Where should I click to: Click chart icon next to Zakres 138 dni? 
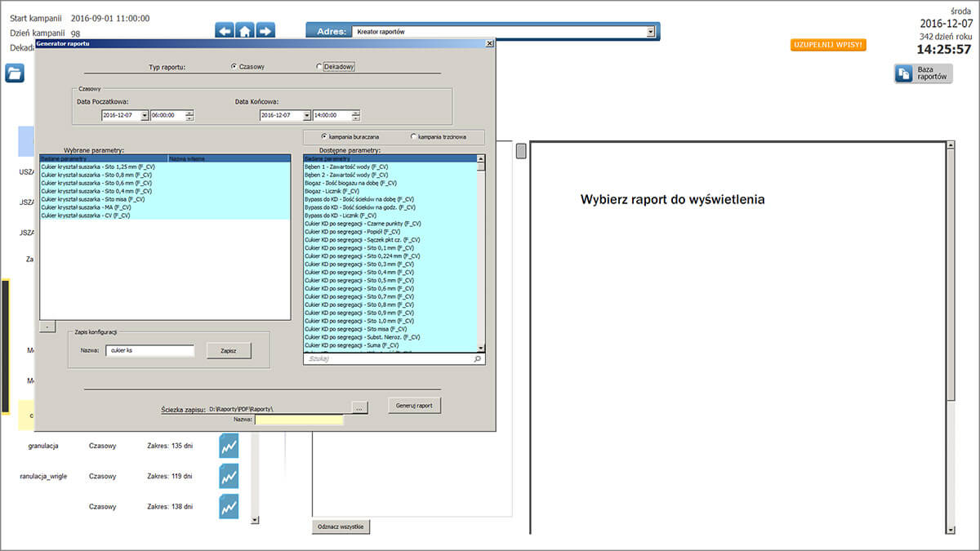[227, 506]
